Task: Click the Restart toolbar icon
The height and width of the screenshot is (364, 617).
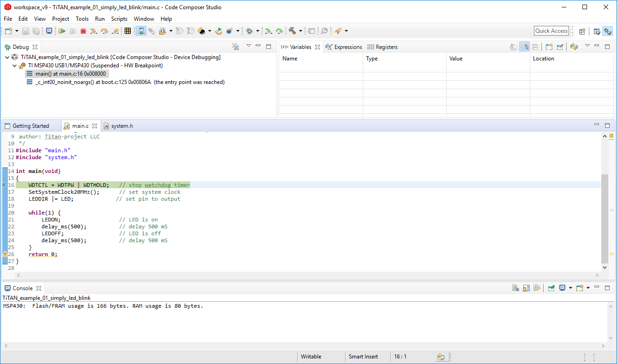Action: pos(218,31)
